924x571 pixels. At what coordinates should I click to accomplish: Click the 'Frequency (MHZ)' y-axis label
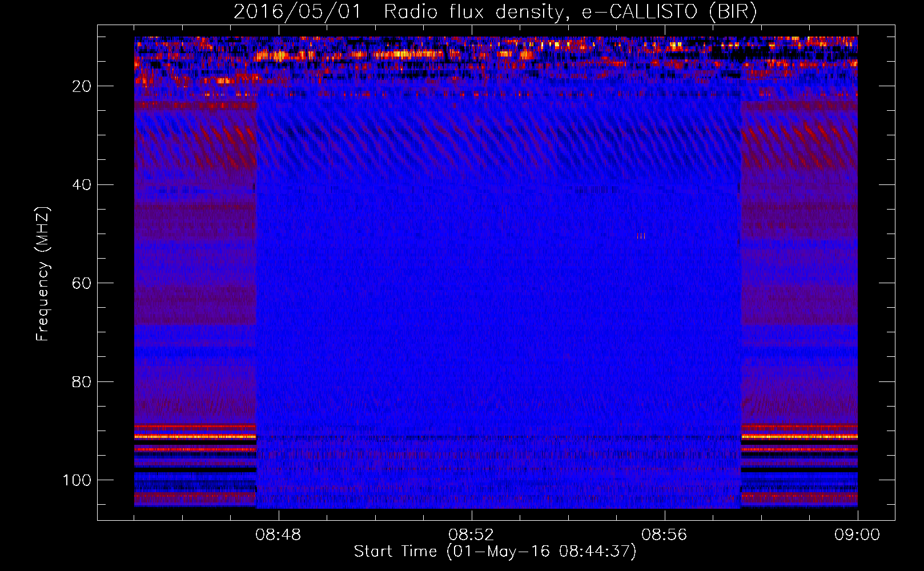[43, 274]
